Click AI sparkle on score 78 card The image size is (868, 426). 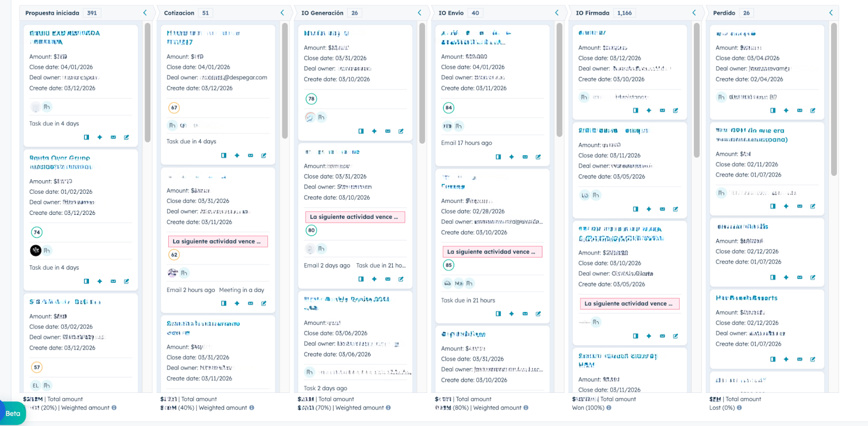374,131
